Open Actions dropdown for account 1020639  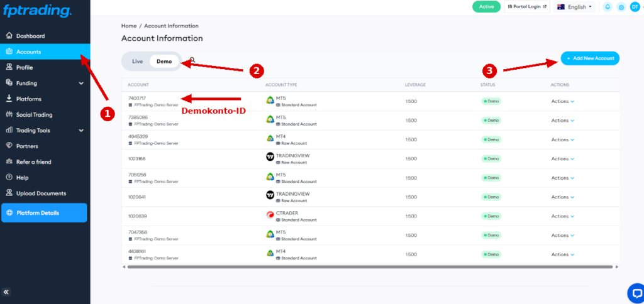(562, 216)
